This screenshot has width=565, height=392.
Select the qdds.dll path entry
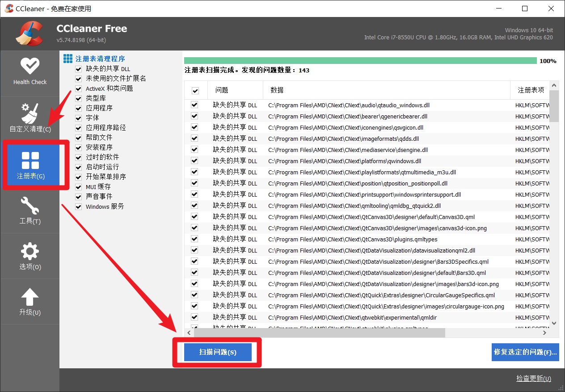(343, 139)
